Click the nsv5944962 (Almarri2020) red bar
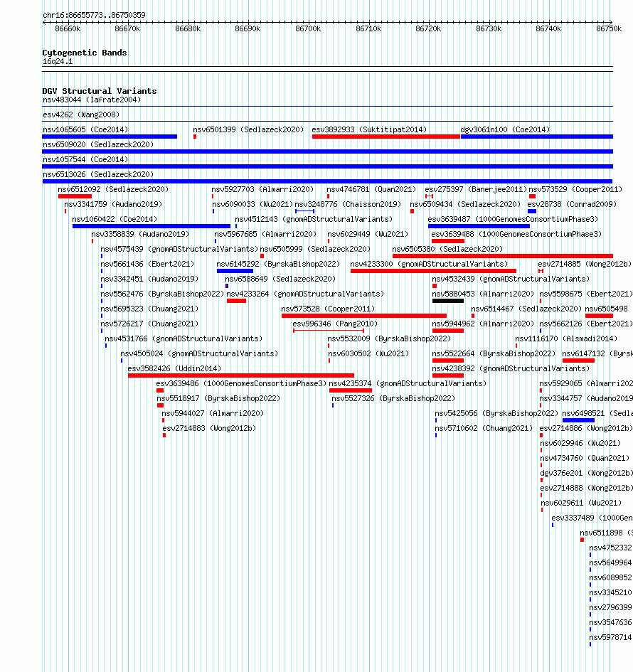This screenshot has height=672, width=633. (x=448, y=331)
